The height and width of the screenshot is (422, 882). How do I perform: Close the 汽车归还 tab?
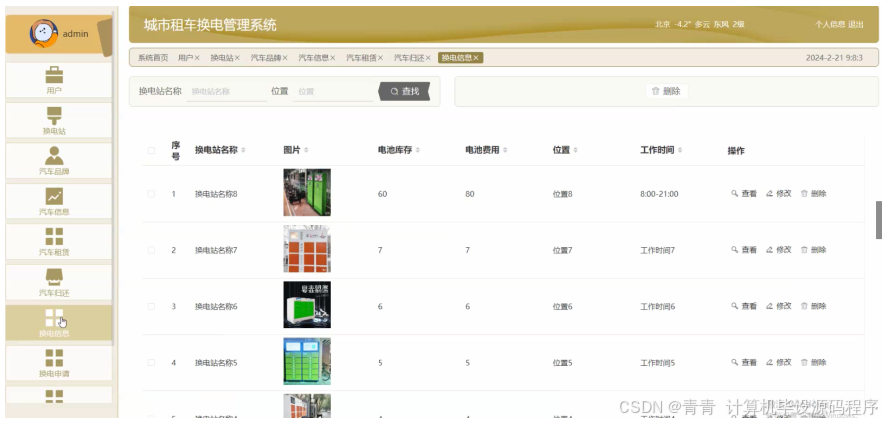(x=429, y=58)
